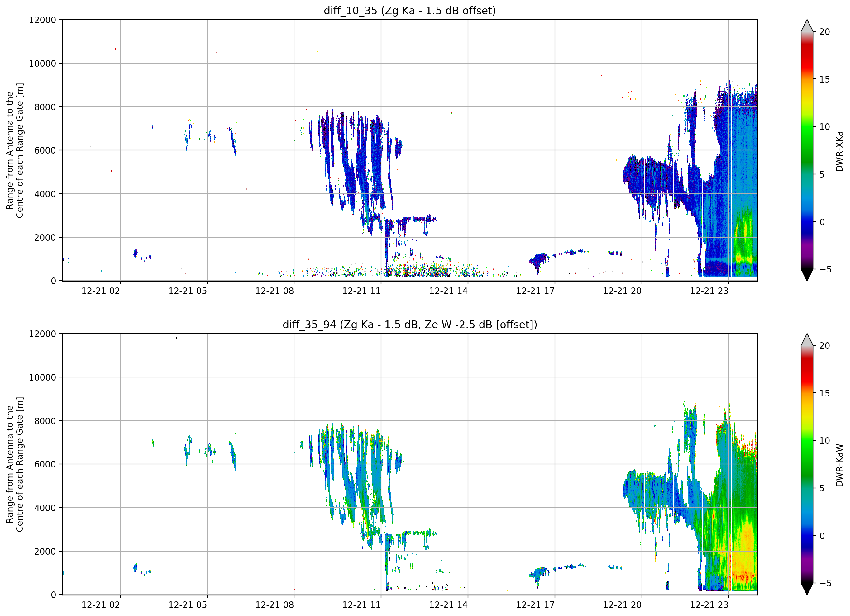Click the upper arrow of DWR-KaW colorbar
The height and width of the screenshot is (616, 850).
click(x=807, y=339)
